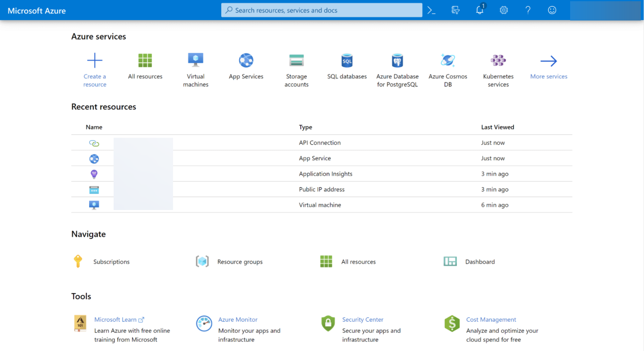Click the Microsoft Learn book icon

tap(80, 323)
